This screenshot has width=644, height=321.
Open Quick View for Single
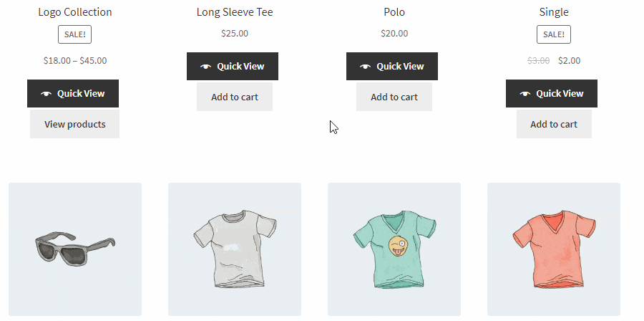pyautogui.click(x=552, y=94)
